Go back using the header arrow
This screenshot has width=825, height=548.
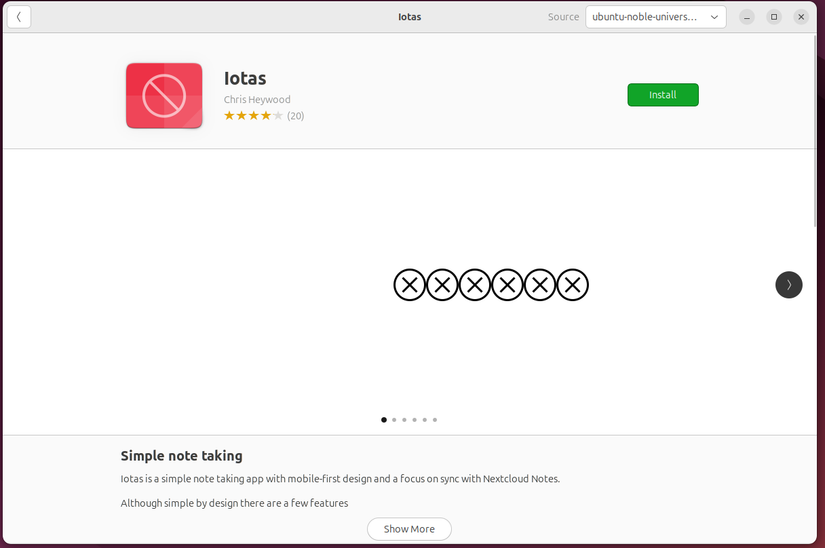[x=19, y=17]
